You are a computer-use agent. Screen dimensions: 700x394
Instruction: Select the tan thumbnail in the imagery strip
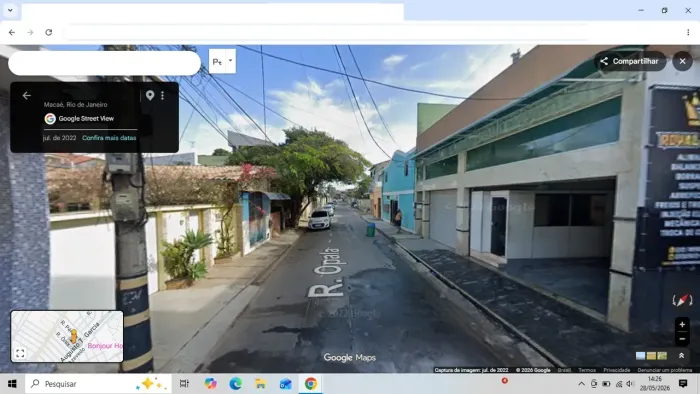[651, 356]
